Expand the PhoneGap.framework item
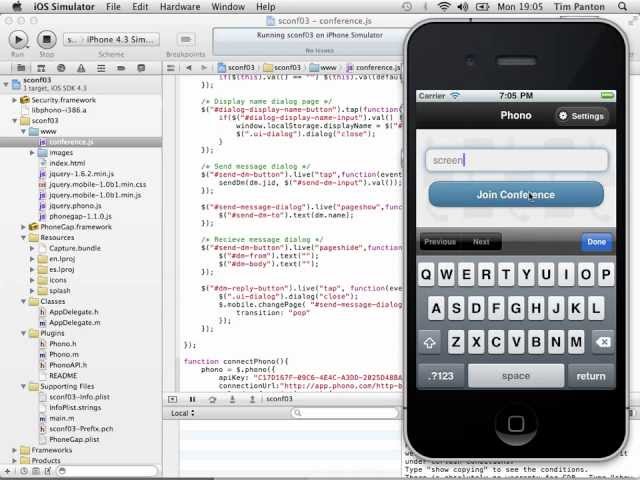Image resolution: width=640 pixels, height=480 pixels. coord(23,227)
